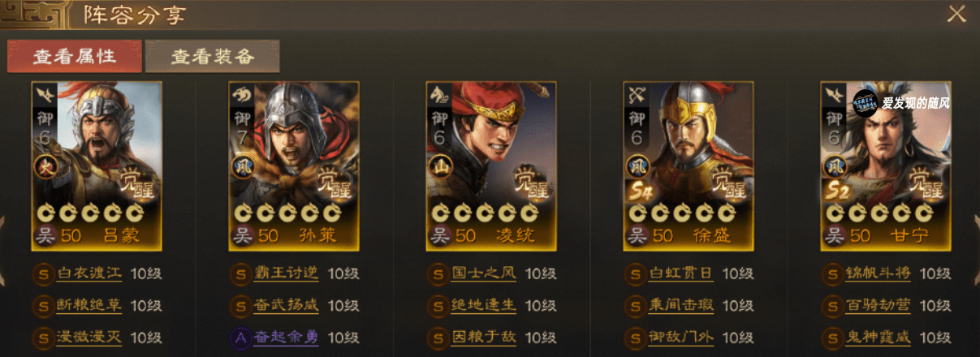Tap the S2 season badge on Gan Ning
This screenshot has height=357, width=980.
(834, 193)
